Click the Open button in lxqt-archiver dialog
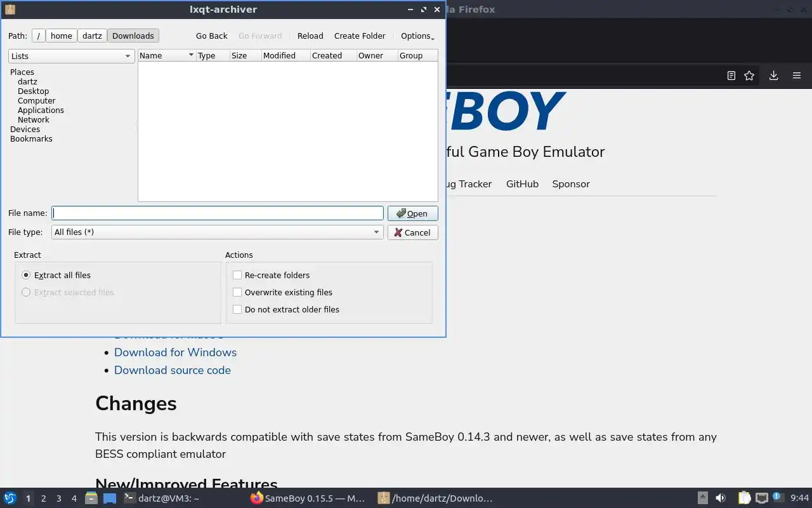Viewport: 812px width, 508px height. point(412,213)
